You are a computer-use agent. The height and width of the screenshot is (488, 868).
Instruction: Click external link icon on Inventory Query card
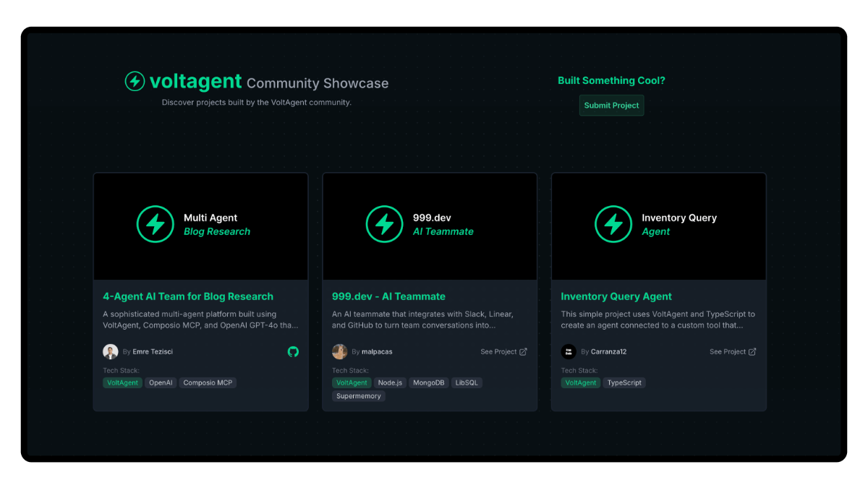(x=752, y=352)
